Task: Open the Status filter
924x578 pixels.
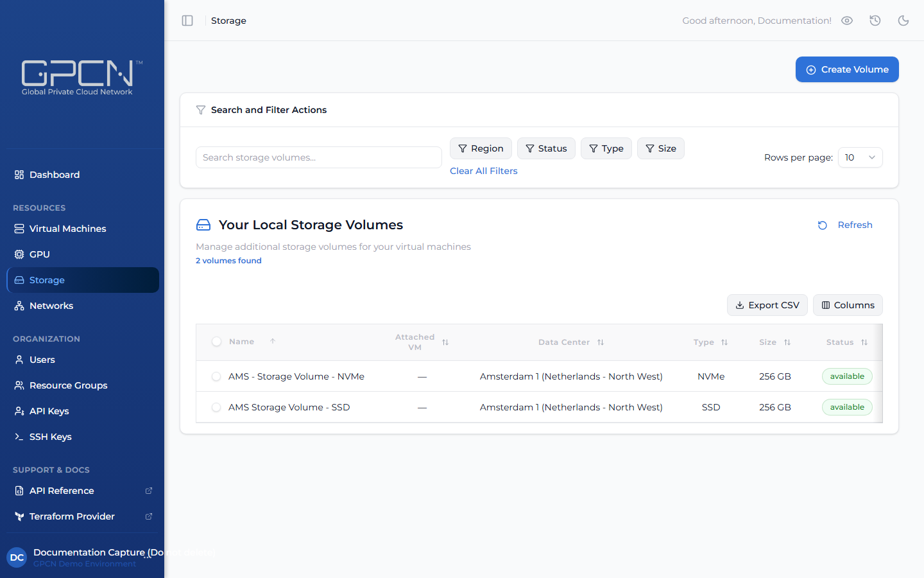Action: [x=546, y=148]
